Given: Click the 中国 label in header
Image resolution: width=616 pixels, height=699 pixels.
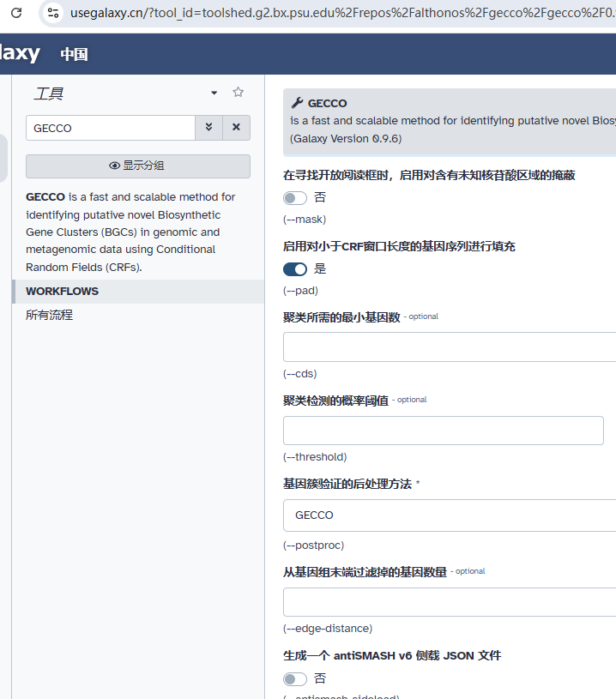Looking at the screenshot, I should coord(74,54).
